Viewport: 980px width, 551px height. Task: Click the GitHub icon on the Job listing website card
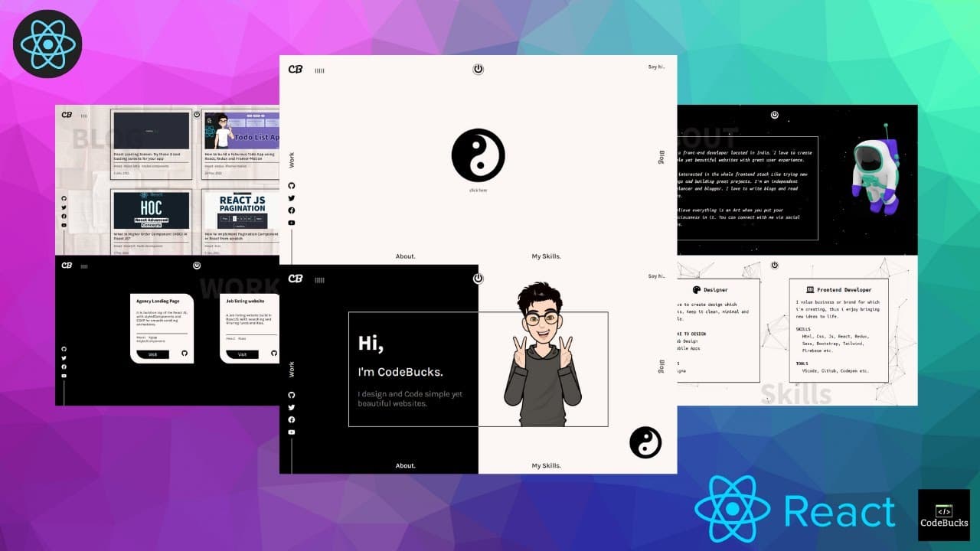coord(274,354)
